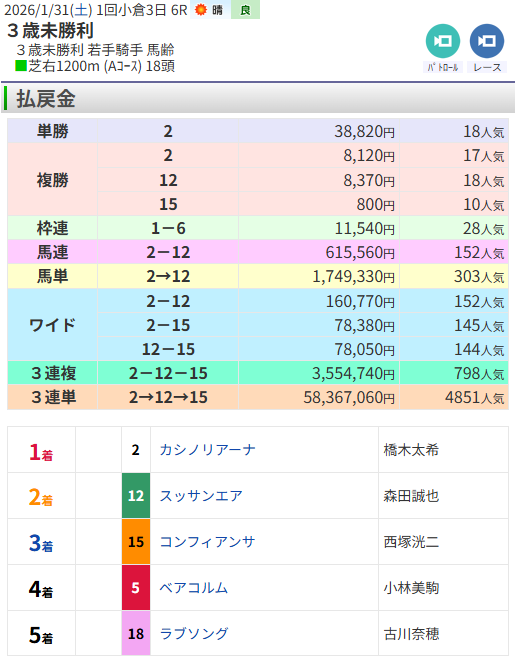
Task: Click the 単勝 row label
Action: click(53, 132)
